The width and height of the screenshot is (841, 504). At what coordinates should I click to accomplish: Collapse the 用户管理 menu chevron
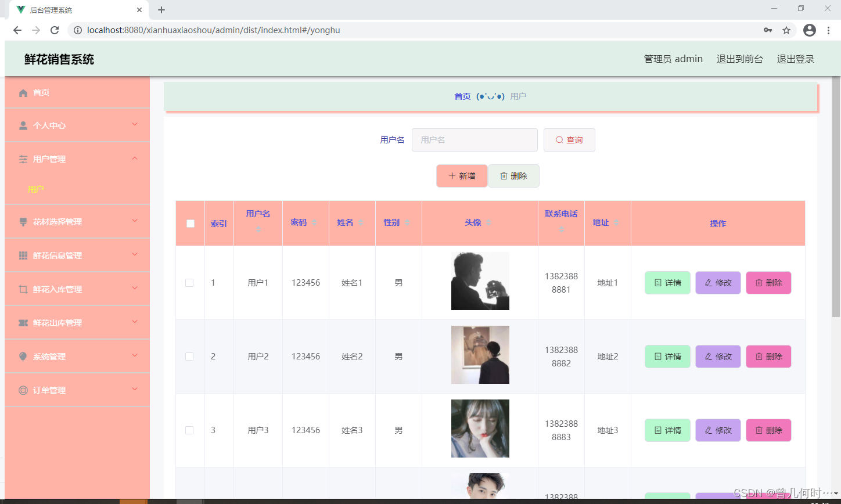point(135,159)
